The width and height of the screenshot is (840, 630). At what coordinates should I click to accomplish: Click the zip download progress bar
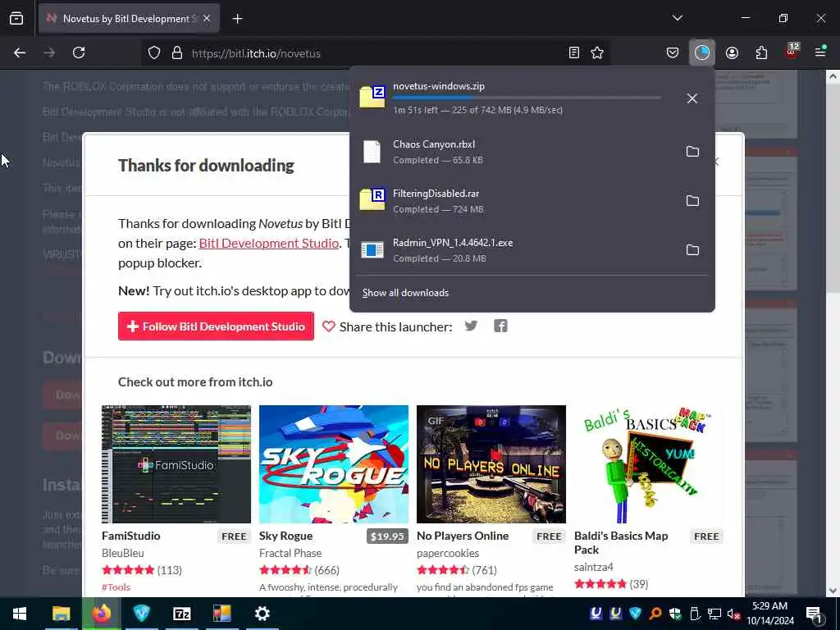[527, 98]
